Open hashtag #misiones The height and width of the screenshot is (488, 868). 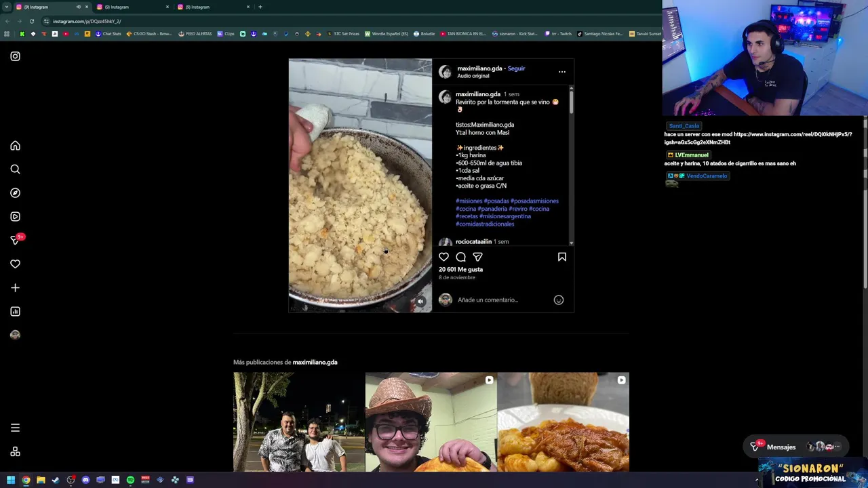469,201
